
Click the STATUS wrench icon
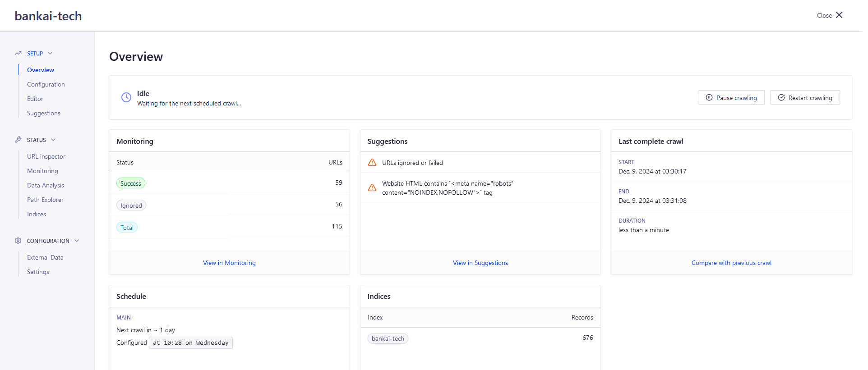(x=18, y=140)
